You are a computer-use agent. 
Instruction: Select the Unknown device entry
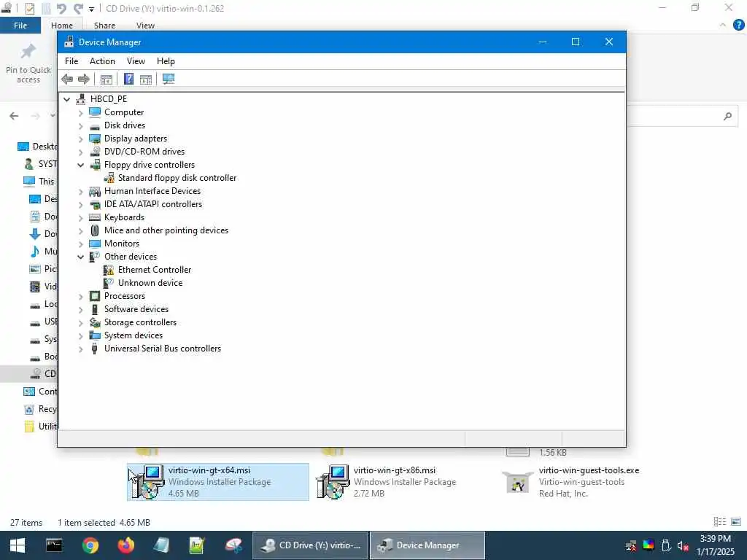click(150, 283)
